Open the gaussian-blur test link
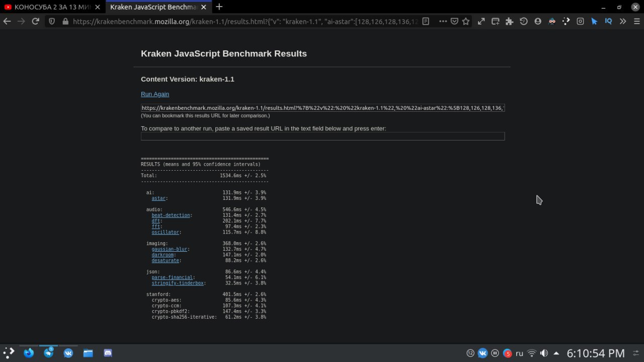Image resolution: width=644 pixels, height=362 pixels. pos(170,249)
